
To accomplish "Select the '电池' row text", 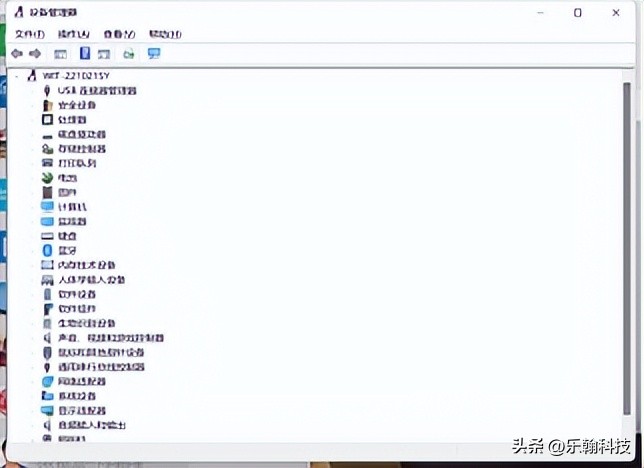I will 67,178.
